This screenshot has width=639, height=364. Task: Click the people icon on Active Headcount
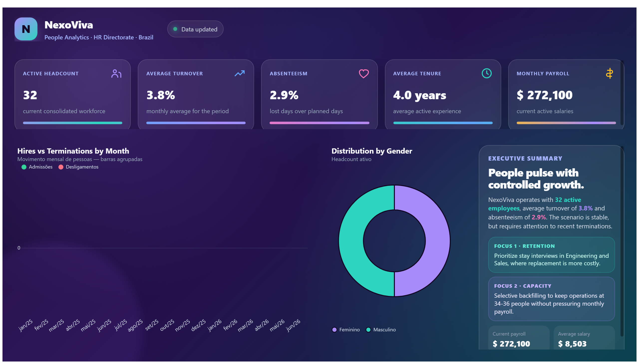[x=116, y=74]
